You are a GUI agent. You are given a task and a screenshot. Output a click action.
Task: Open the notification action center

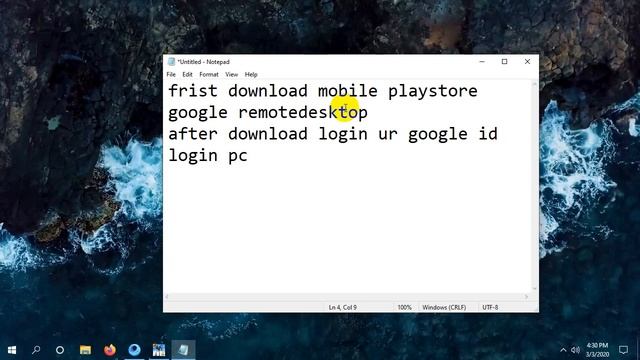pos(623,350)
